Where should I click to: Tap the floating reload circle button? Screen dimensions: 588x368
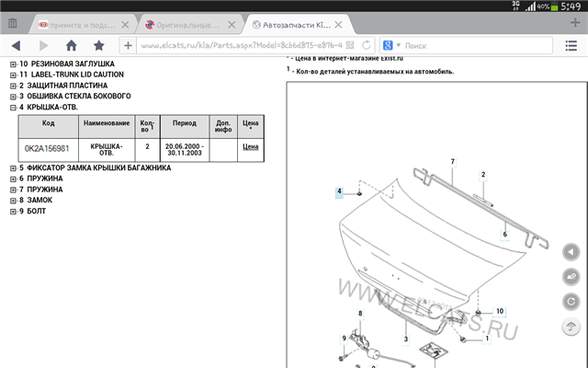[571, 302]
